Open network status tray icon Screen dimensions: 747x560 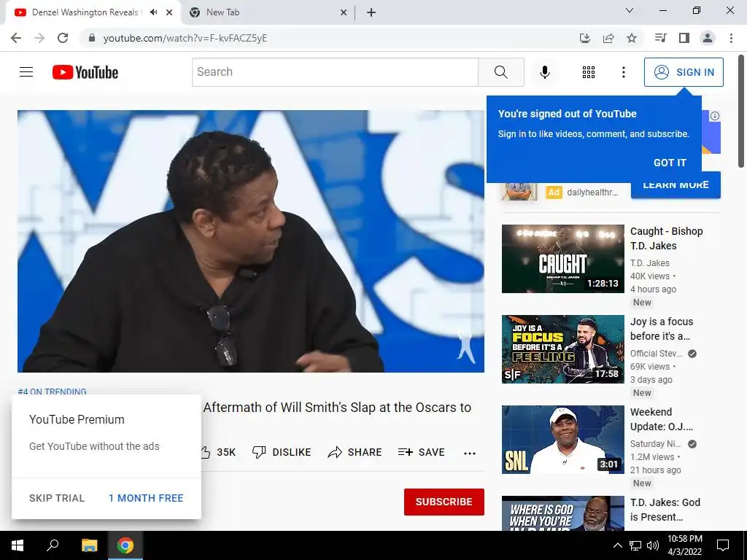pyautogui.click(x=635, y=545)
